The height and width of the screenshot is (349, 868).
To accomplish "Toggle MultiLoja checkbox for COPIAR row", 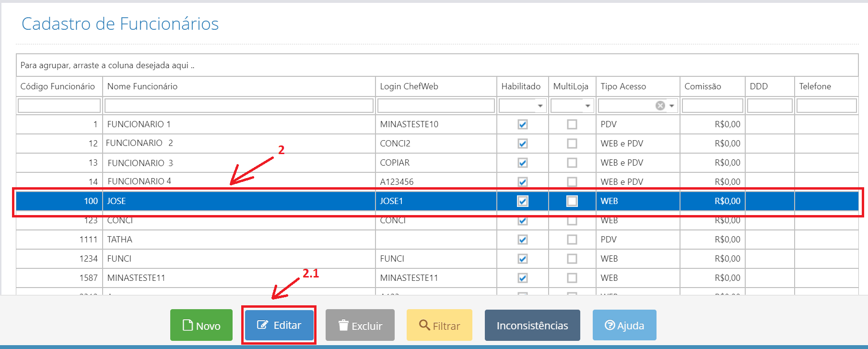I will click(572, 163).
